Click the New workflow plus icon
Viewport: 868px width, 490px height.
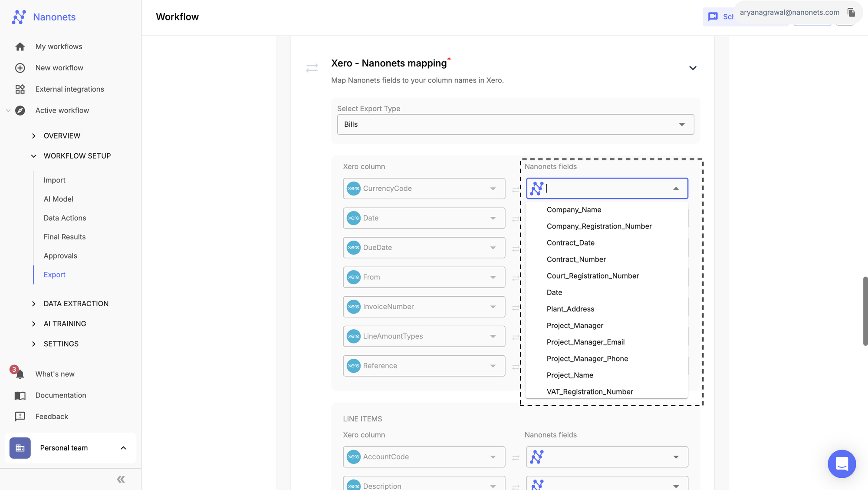[20, 68]
